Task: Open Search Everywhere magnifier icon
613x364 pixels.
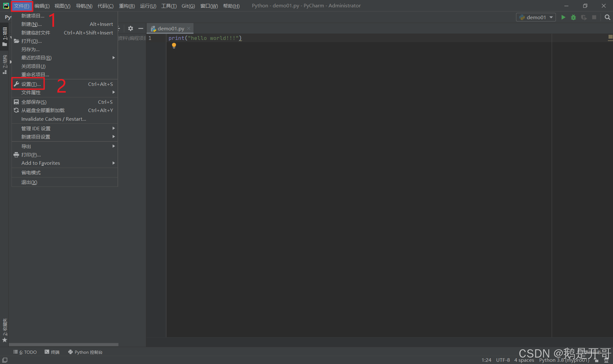Action: pyautogui.click(x=607, y=17)
